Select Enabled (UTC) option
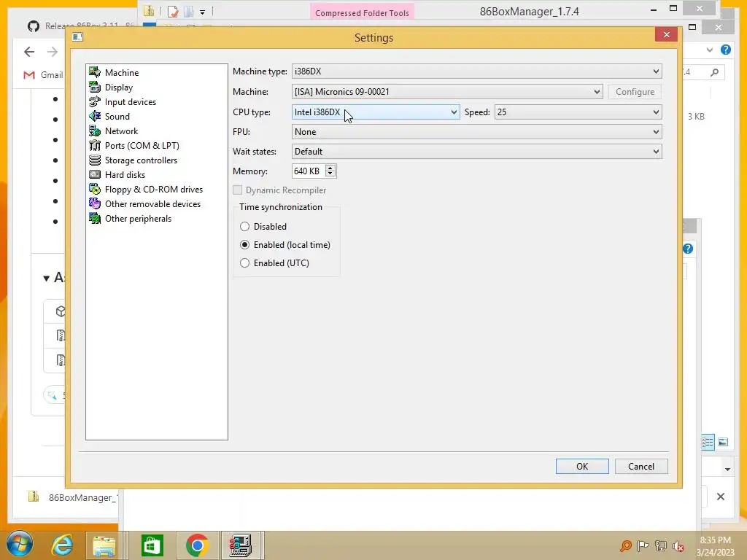 click(x=244, y=262)
